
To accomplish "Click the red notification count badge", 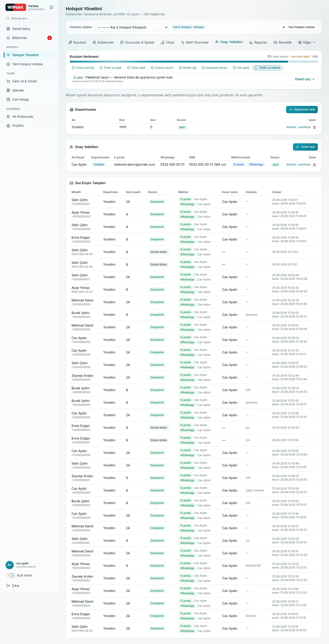I will (x=50, y=38).
